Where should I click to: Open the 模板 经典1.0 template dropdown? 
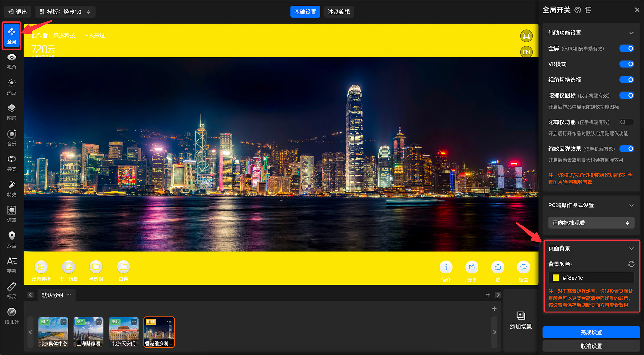coord(65,12)
